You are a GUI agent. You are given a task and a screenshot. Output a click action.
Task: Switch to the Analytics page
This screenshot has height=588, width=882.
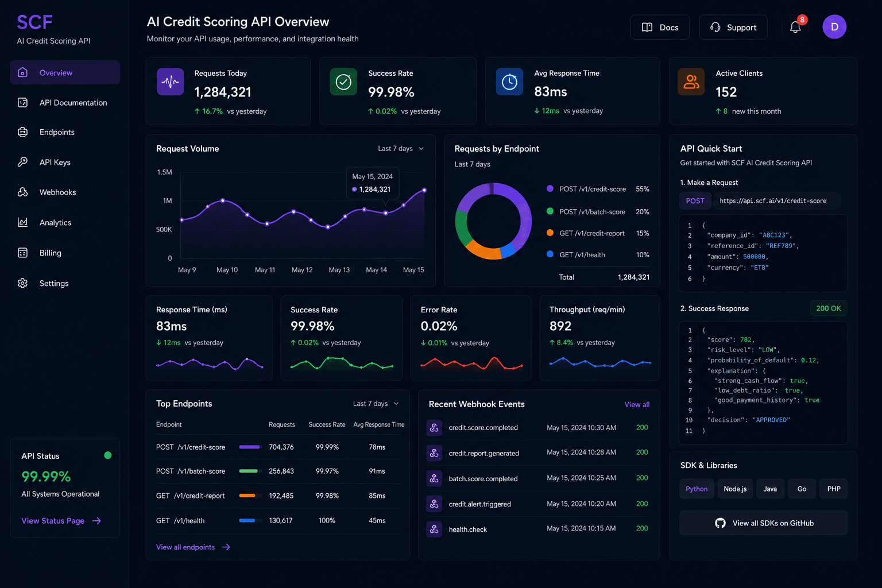coord(65,223)
